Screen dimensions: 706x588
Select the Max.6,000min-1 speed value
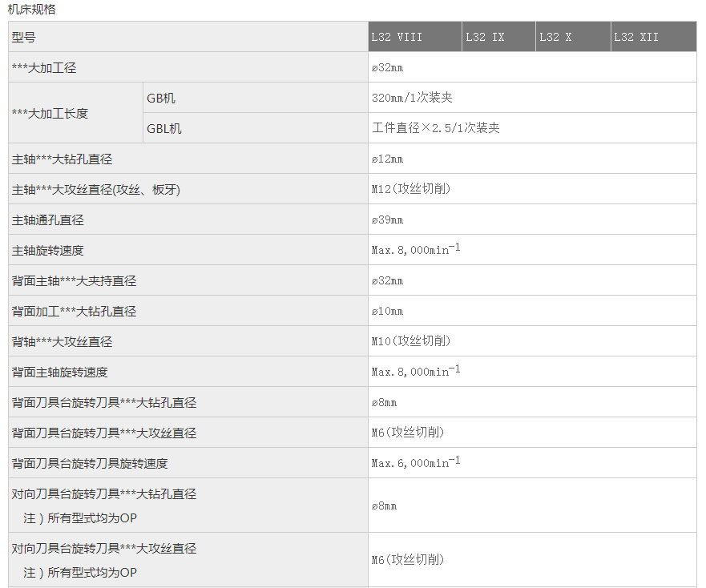pos(415,463)
